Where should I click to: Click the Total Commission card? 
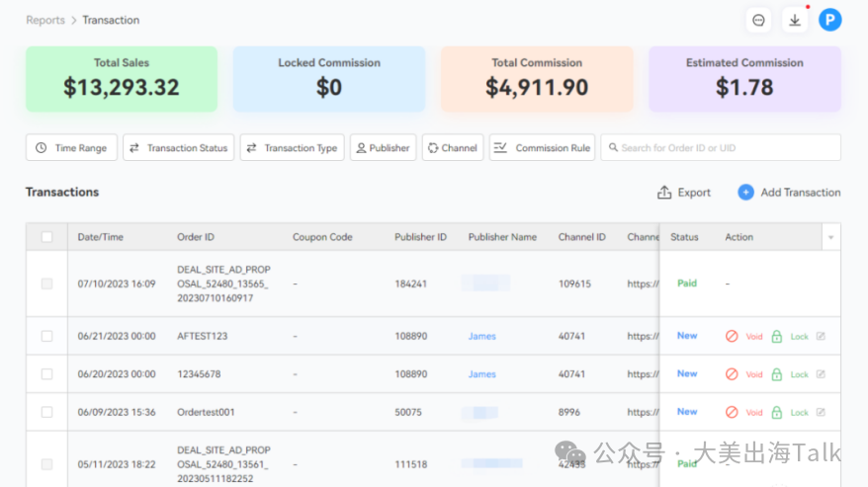(537, 79)
